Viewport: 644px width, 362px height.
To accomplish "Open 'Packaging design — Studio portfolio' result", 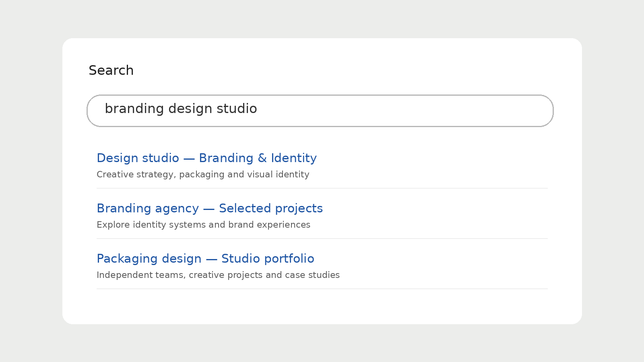I will (x=205, y=259).
